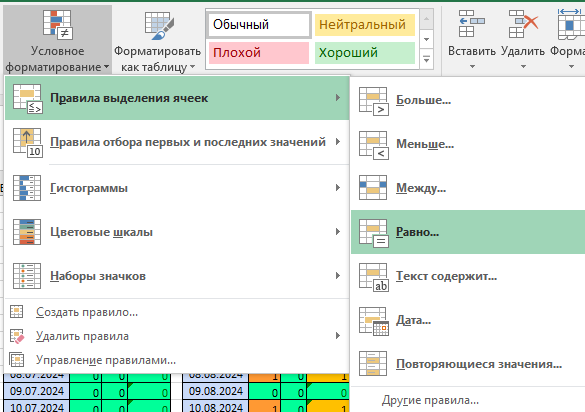
Task: Expand arrow next to Правила выделения ячеек
Action: click(338, 98)
